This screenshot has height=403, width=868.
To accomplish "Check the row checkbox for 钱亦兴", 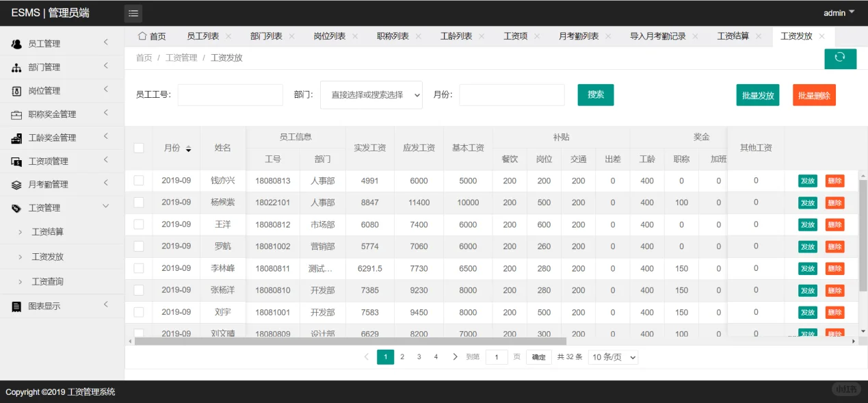I will point(139,181).
